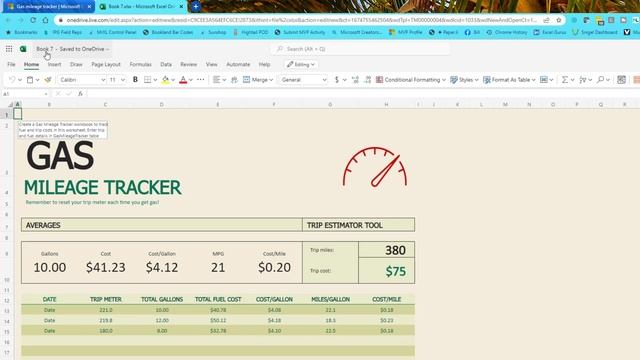Click the Insert cells icon

[544, 80]
